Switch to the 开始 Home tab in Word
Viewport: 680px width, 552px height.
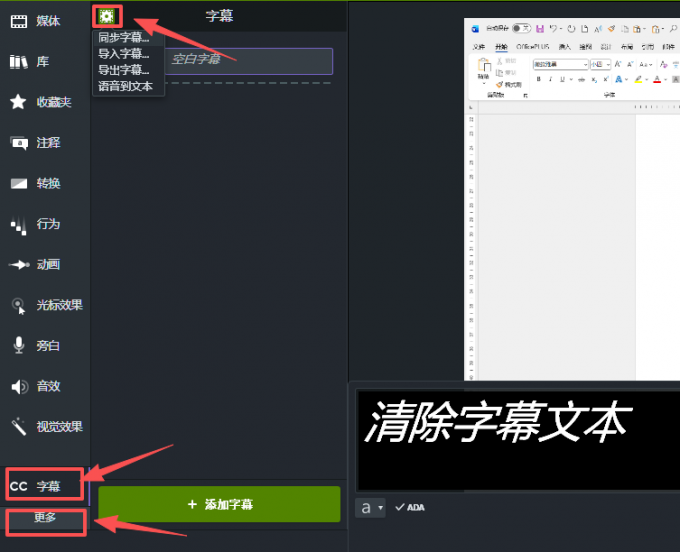tap(501, 47)
